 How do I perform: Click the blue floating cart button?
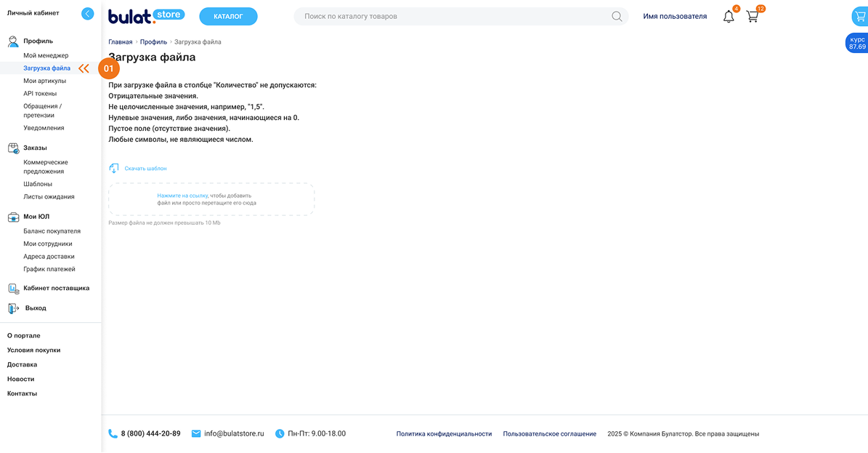[x=859, y=17]
